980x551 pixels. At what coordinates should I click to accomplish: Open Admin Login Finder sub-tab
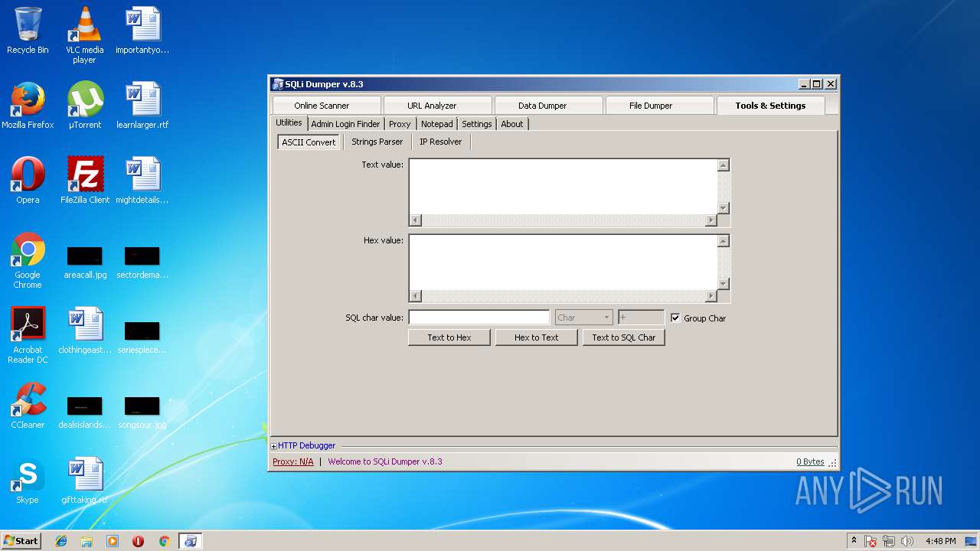pos(346,123)
